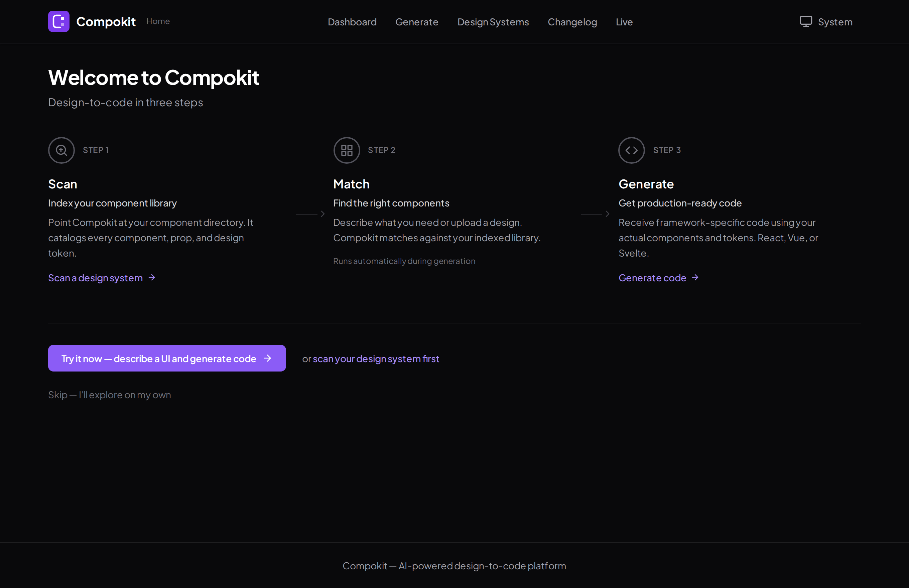Click the Scan step magnifier icon
The height and width of the screenshot is (588, 909).
tap(61, 150)
